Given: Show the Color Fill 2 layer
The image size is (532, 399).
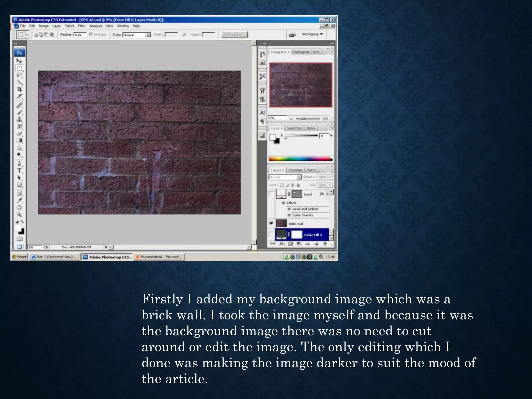Looking at the screenshot, I should point(271,235).
